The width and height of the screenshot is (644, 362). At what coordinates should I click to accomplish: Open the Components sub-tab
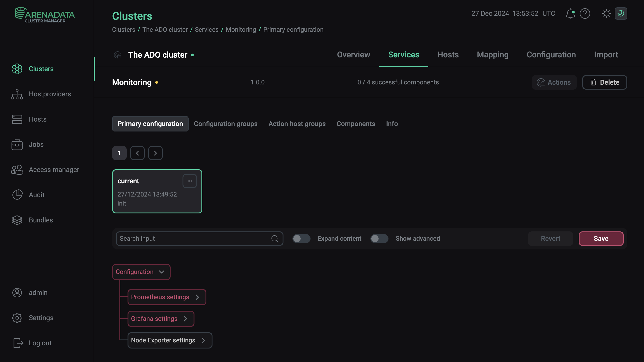[356, 124]
